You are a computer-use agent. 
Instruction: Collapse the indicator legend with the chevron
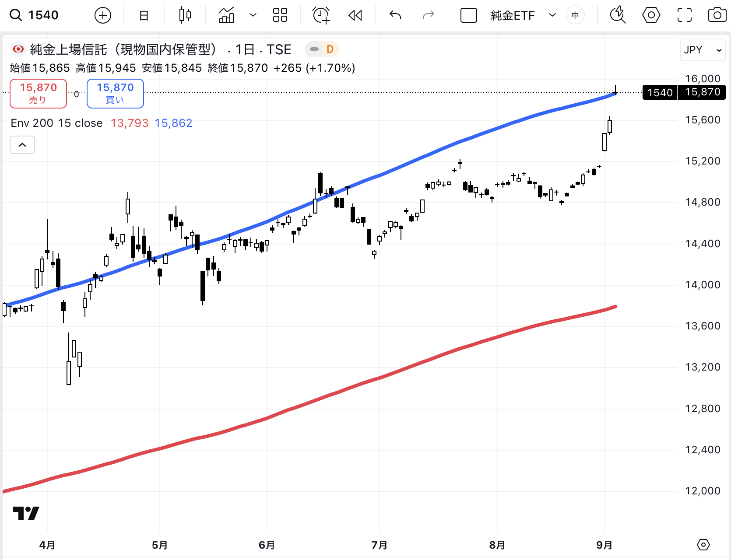pyautogui.click(x=22, y=145)
